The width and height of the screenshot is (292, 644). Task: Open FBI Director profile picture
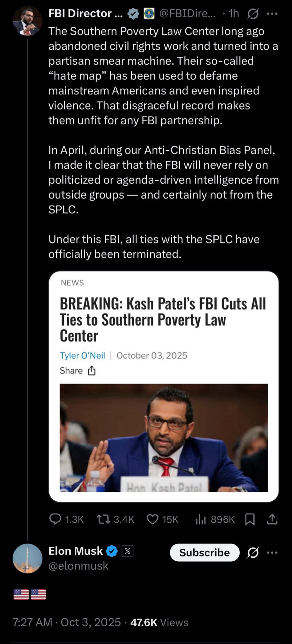tap(27, 21)
